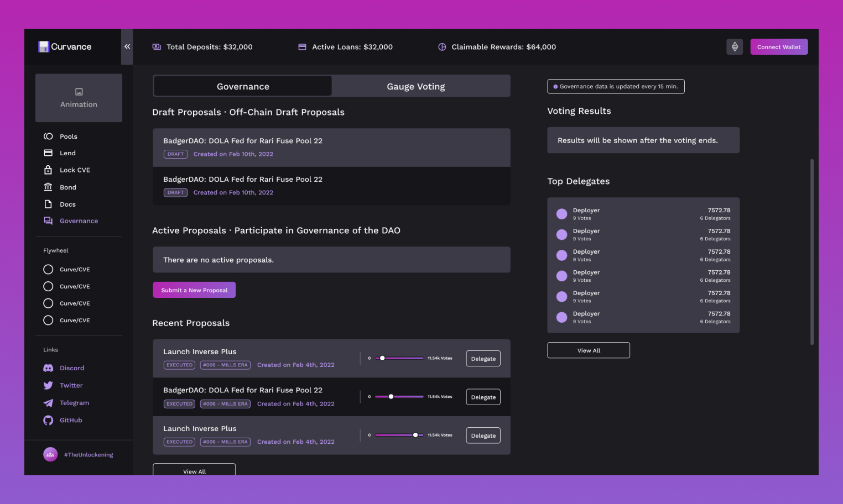This screenshot has width=843, height=504.
Task: Click the Telegram paper plane icon
Action: pyautogui.click(x=48, y=403)
